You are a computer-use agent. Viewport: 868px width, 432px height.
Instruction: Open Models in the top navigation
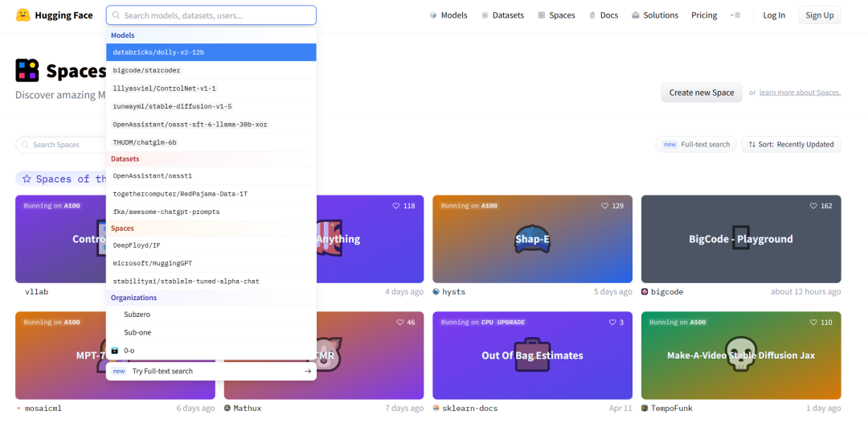click(454, 15)
